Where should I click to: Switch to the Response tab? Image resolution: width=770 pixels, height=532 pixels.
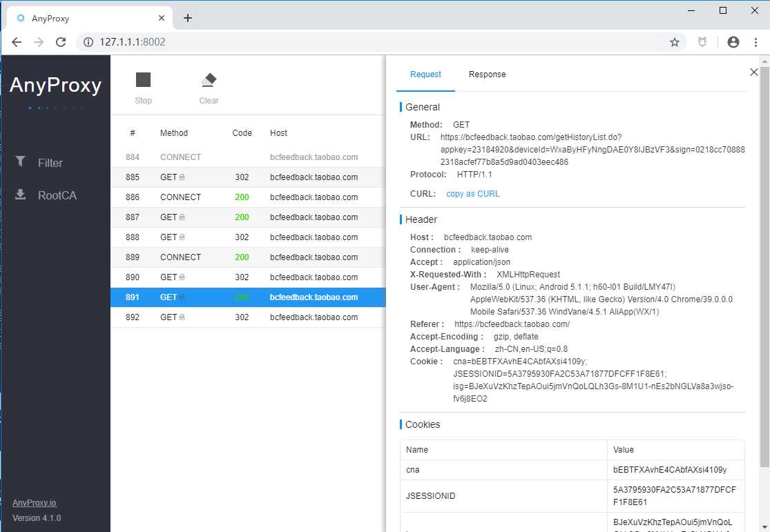(x=487, y=74)
